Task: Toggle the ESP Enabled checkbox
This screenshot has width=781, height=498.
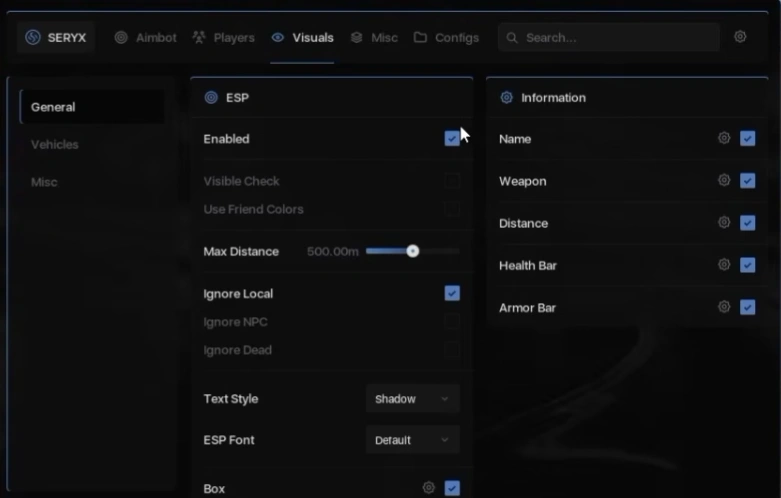Action: (452, 138)
